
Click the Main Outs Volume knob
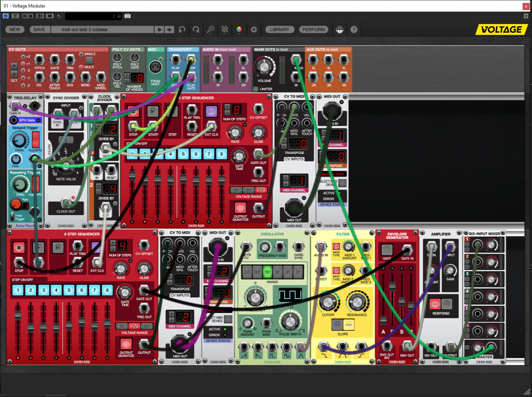coord(264,67)
